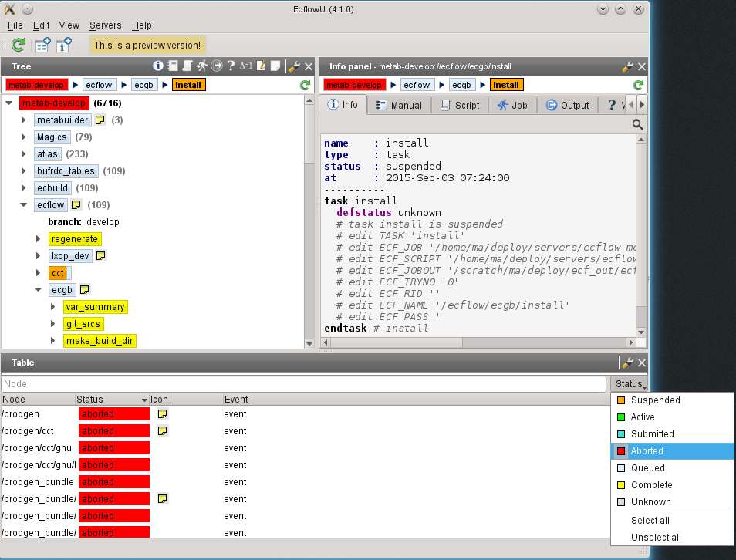The height and width of the screenshot is (560, 736).
Task: Toggle Suspended status filter
Action: click(672, 400)
